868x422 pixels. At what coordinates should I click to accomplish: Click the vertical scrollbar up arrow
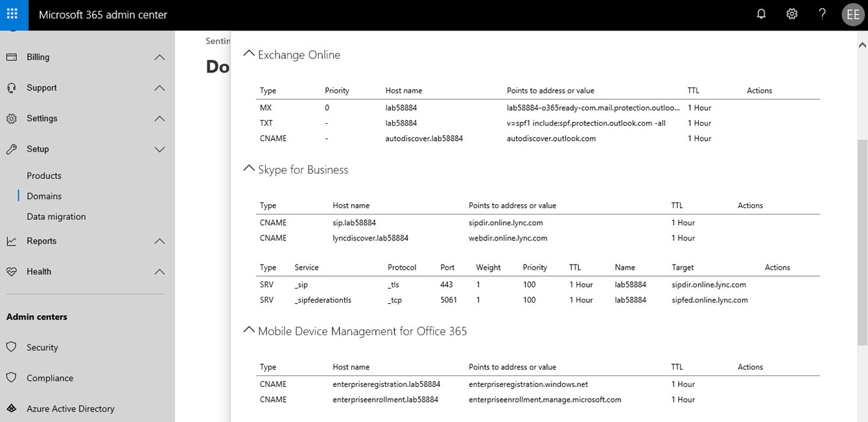pyautogui.click(x=862, y=45)
